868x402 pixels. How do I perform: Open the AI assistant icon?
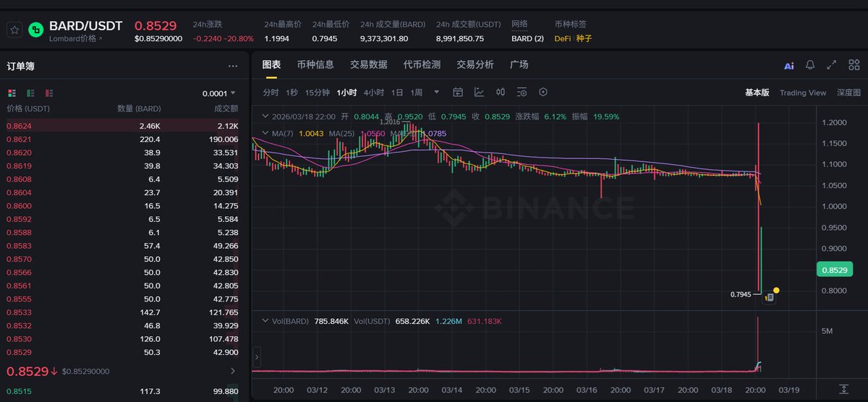tap(789, 66)
